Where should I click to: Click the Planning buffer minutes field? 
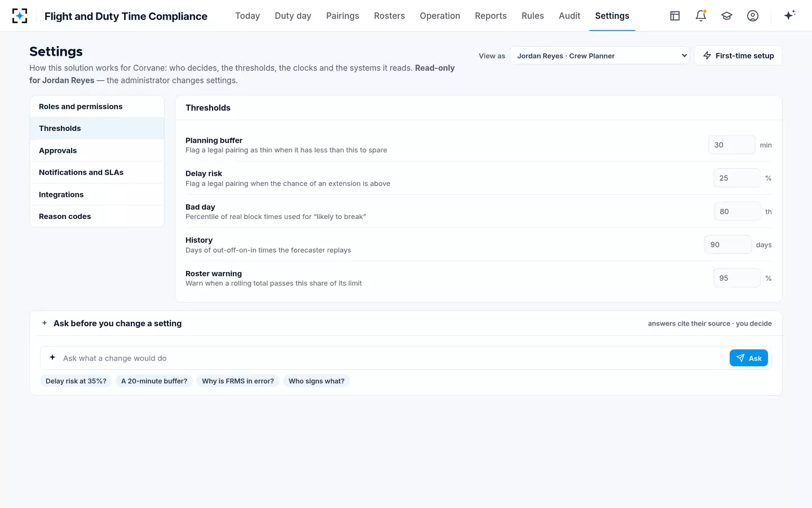pos(731,145)
